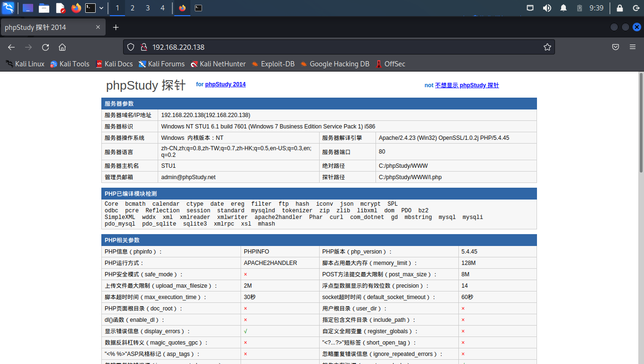The height and width of the screenshot is (364, 644).
Task: Open the terminal emulator launcher
Action: click(90, 8)
